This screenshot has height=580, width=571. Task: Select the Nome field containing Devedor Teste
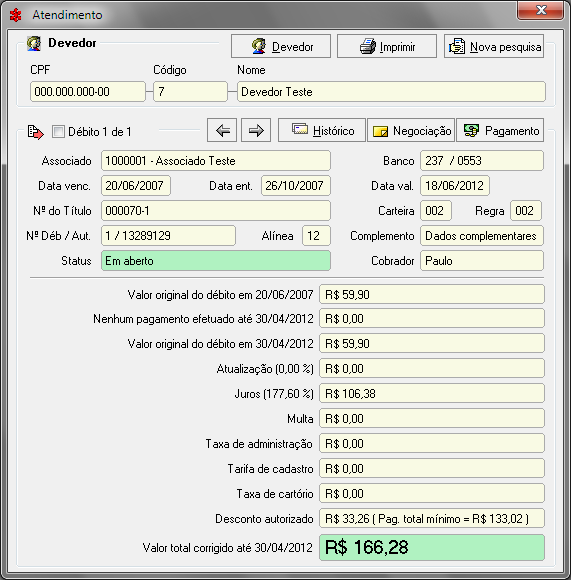391,91
